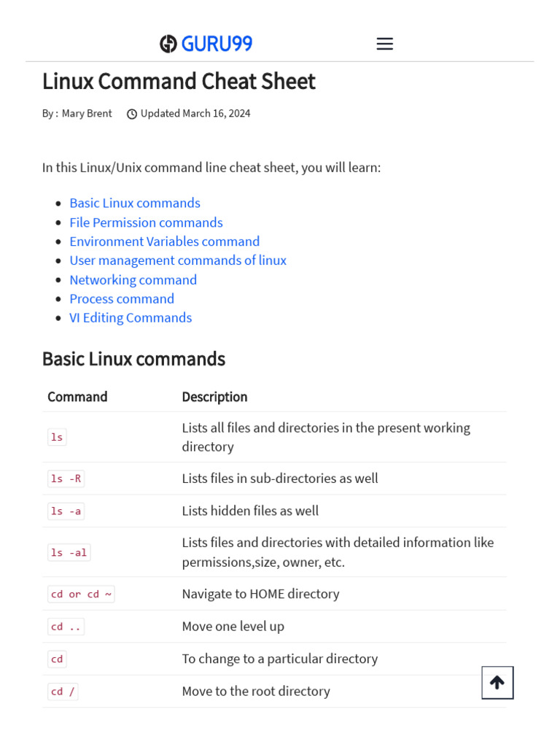Jump to Environment Variables command link
The image size is (560, 747).
(164, 241)
